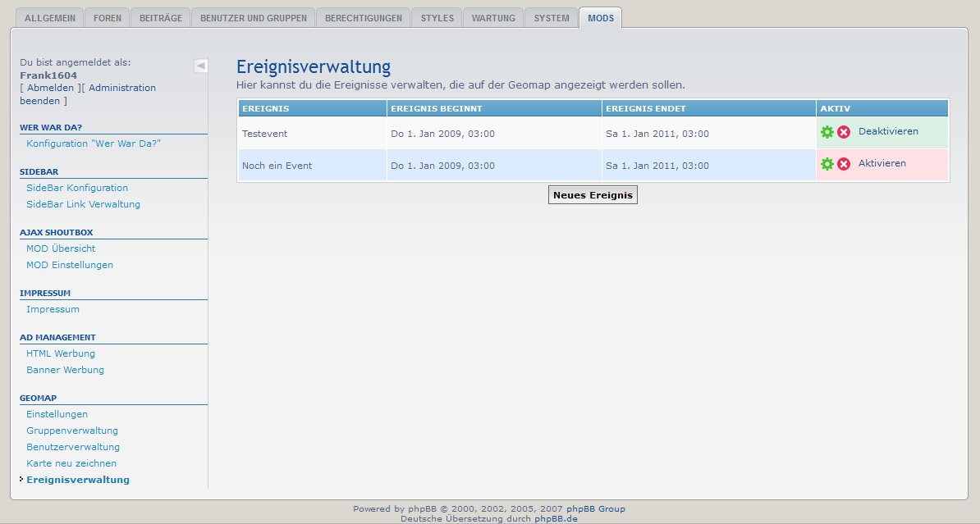
Task: Visit the phpBB.de footer link
Action: pyautogui.click(x=556, y=518)
